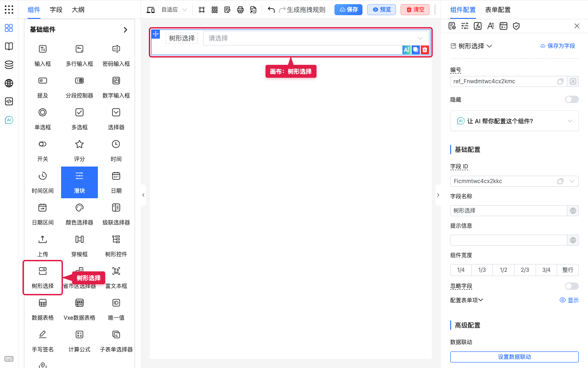Select the 单选框 component
This screenshot has height=368, width=588.
(43, 119)
